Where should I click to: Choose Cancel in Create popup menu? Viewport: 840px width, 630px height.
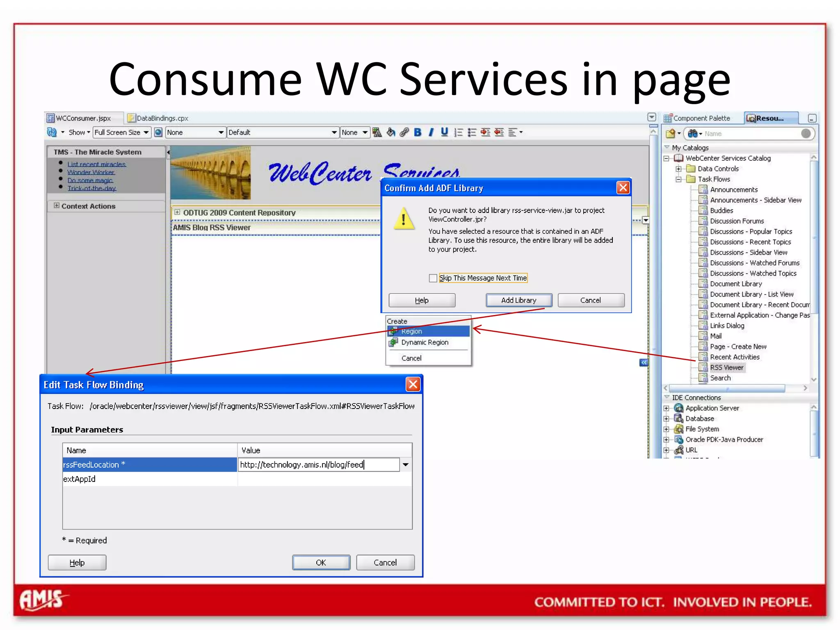point(411,358)
